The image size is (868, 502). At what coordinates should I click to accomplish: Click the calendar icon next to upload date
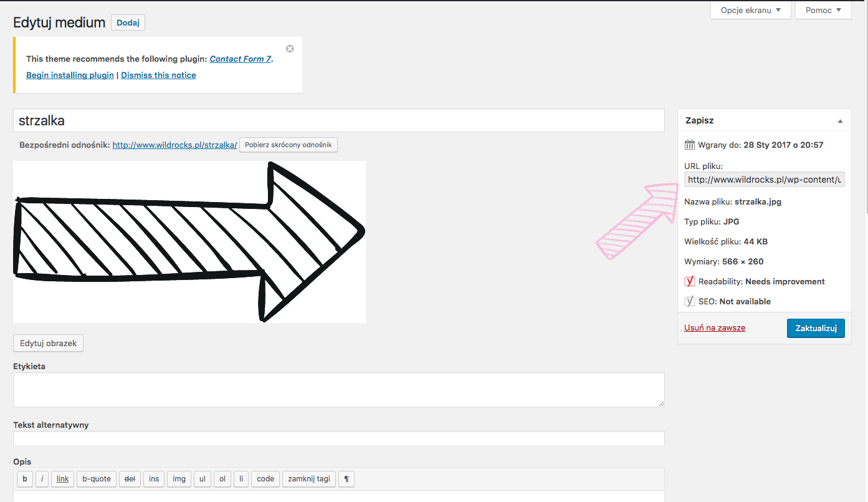tap(689, 145)
